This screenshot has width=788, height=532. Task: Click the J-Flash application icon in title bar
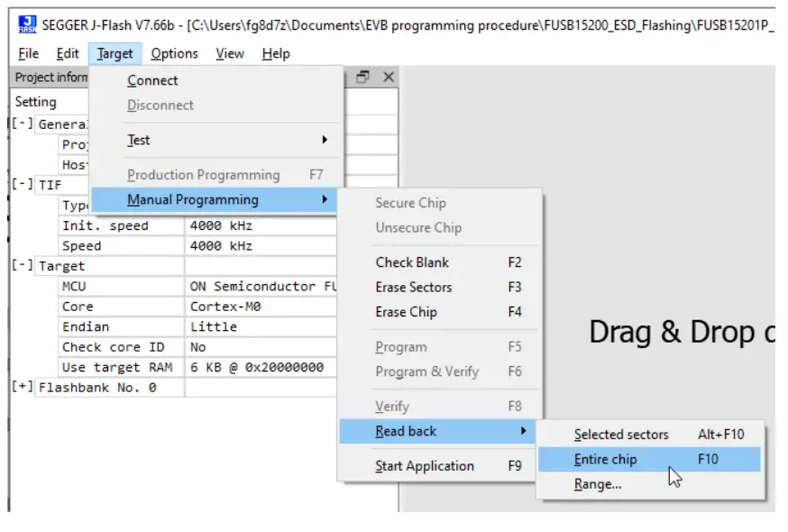[27, 24]
